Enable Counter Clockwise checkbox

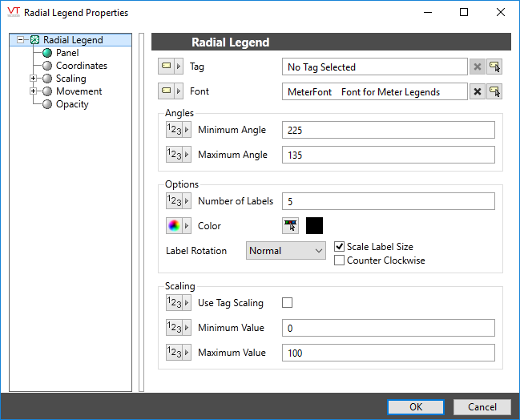340,260
